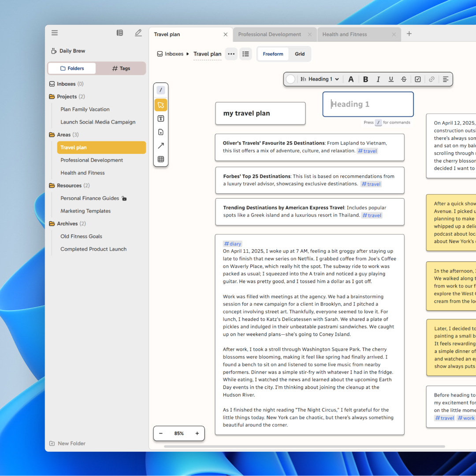Select the arrow connector tool

pyautogui.click(x=161, y=146)
